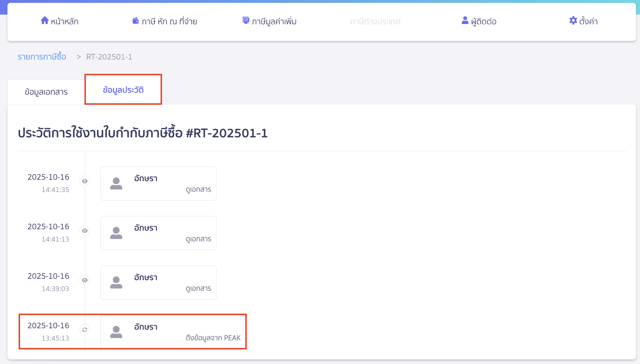Select the home icon for หน้าหลัก
The height and width of the screenshot is (364, 640).
pyautogui.click(x=45, y=21)
